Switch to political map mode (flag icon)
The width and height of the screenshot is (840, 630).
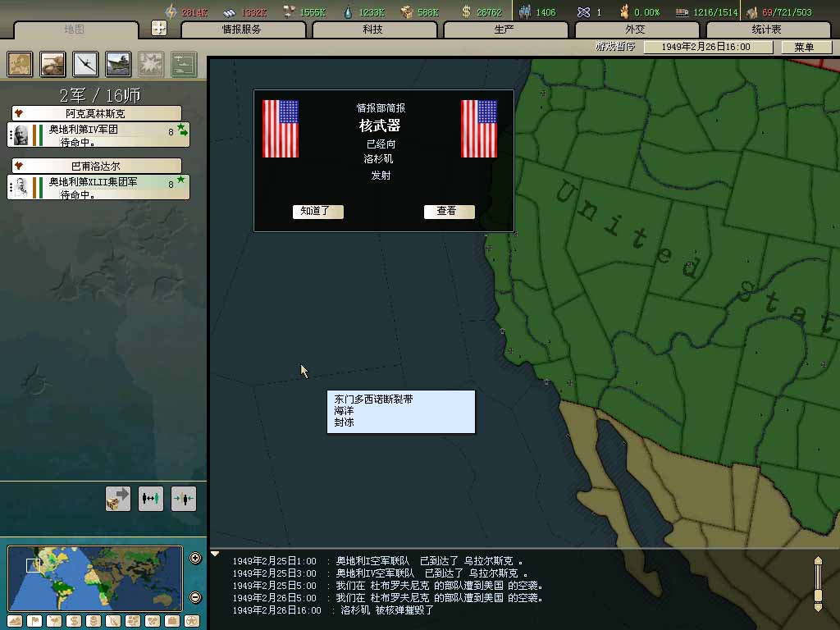point(34,621)
